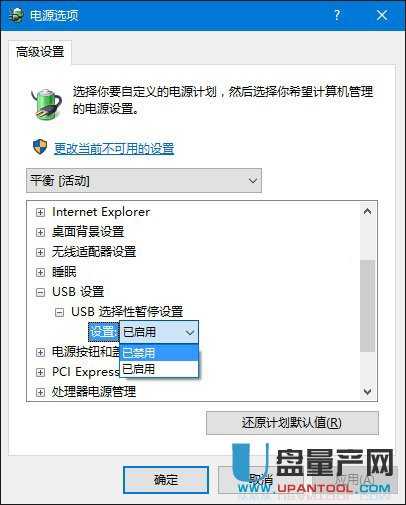Click the settings list scroll down arrow

367,391
